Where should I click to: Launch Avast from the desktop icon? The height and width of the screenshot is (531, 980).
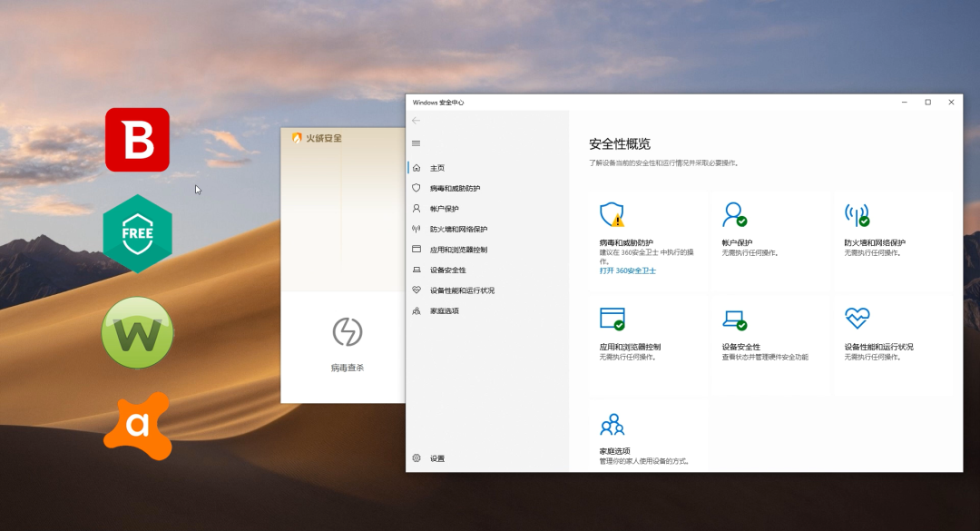coord(137,427)
